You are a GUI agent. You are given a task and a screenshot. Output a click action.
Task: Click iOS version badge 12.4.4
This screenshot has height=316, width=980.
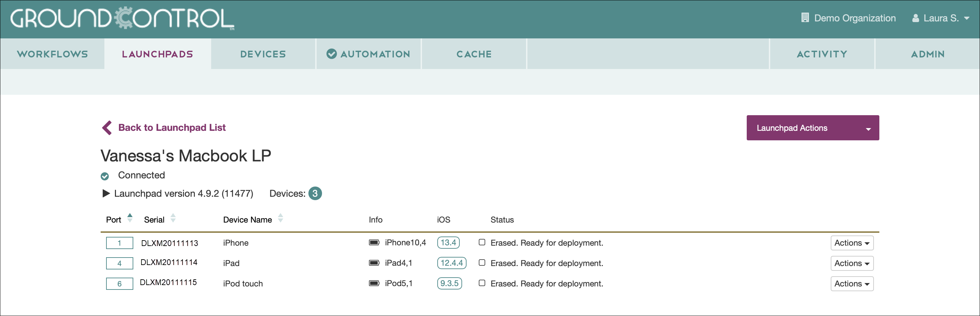point(452,263)
